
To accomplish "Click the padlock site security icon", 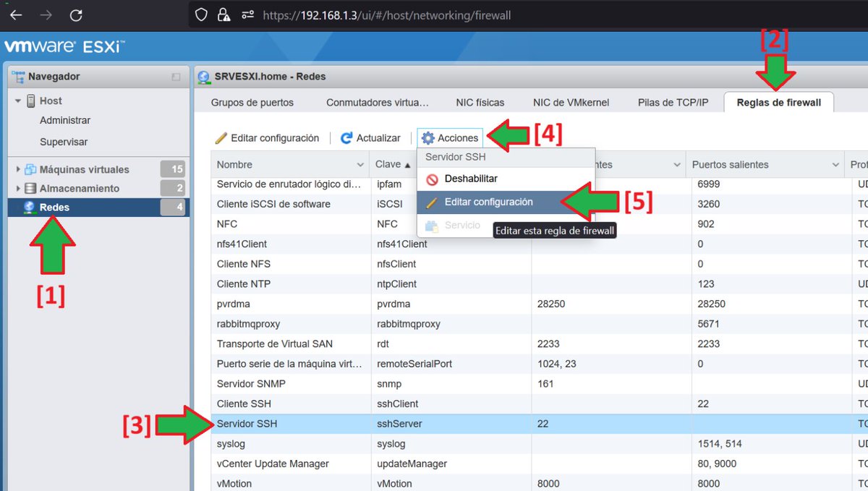I will [224, 14].
